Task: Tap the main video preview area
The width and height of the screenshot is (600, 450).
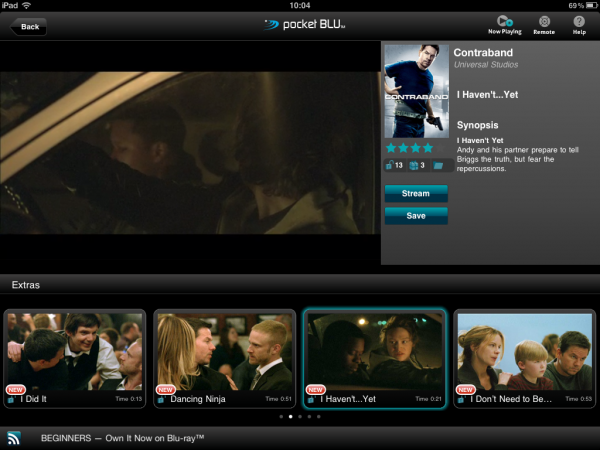Action: [190, 152]
